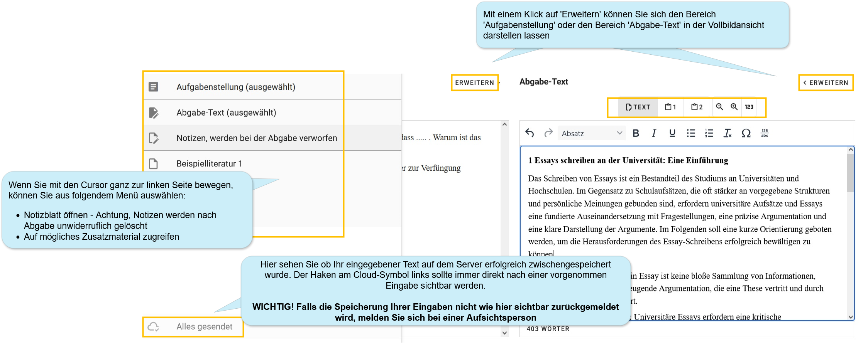Zoom out with the minus magnifier

pos(719,107)
